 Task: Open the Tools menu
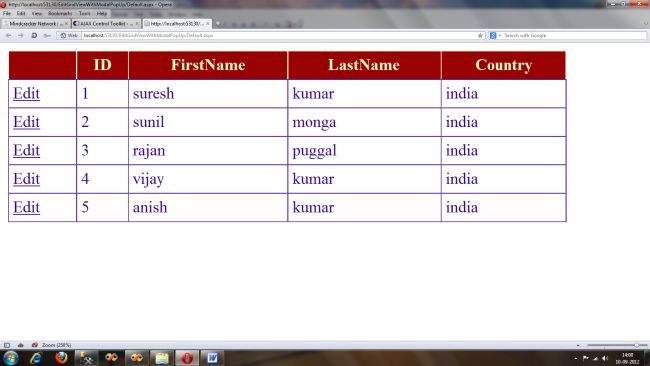84,13
